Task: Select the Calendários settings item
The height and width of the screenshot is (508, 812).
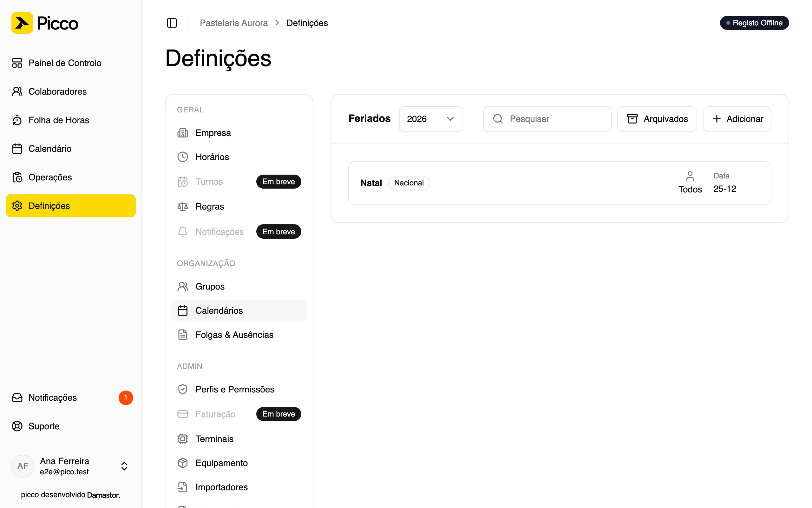Action: [239, 311]
